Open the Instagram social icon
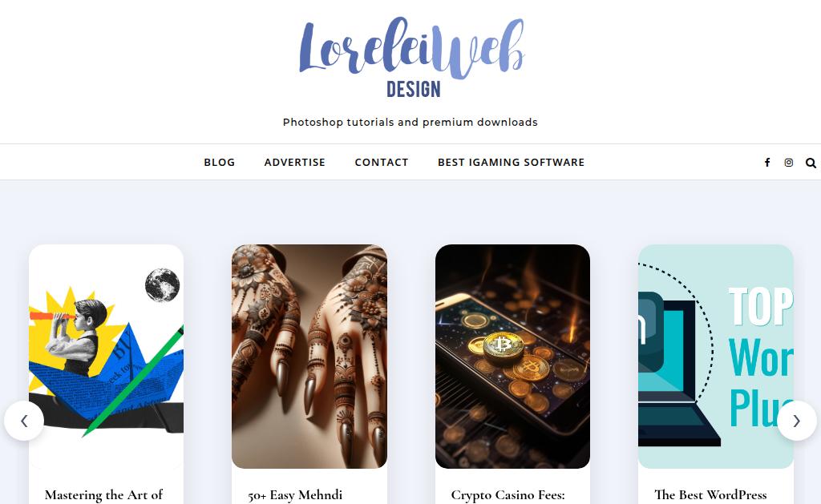The width and height of the screenshot is (821, 504). 789,163
